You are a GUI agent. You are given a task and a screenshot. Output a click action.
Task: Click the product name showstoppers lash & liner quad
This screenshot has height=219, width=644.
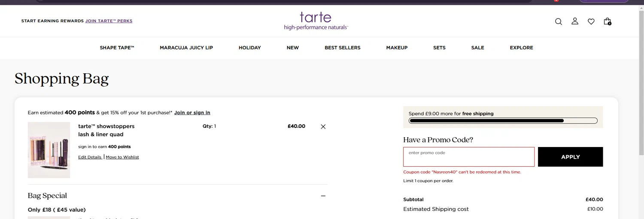pos(106,130)
